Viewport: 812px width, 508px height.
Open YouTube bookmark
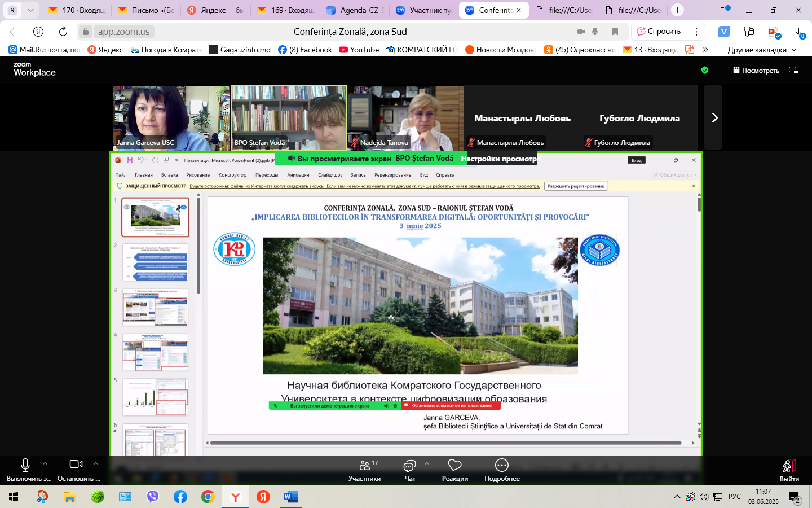pos(359,50)
